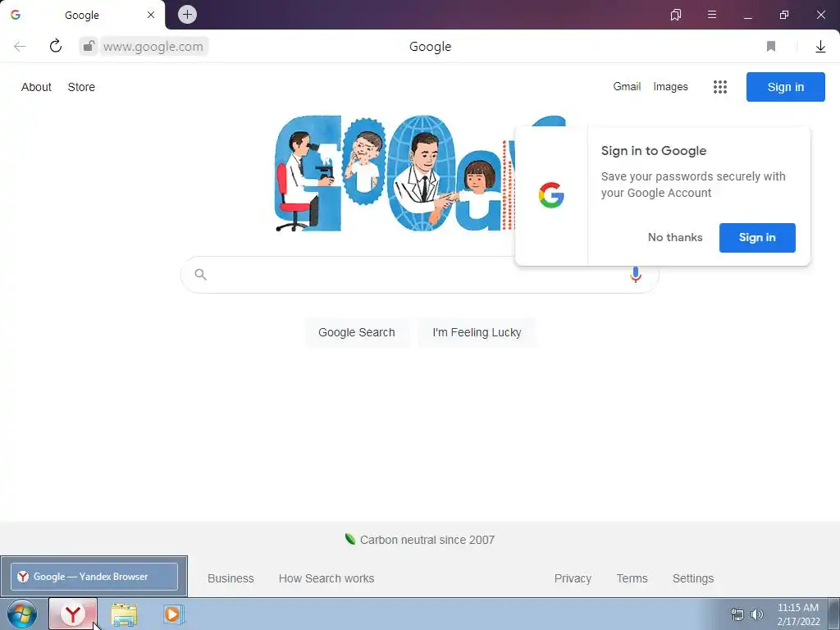
Task: Select the Google browser tab
Action: tap(83, 15)
